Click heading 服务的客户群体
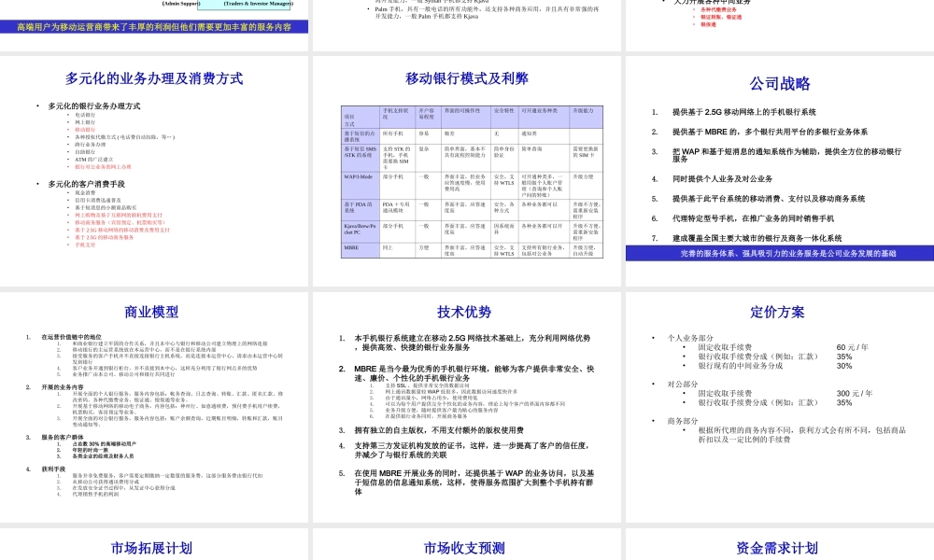Viewport: 934px width, 560px height. (63, 438)
